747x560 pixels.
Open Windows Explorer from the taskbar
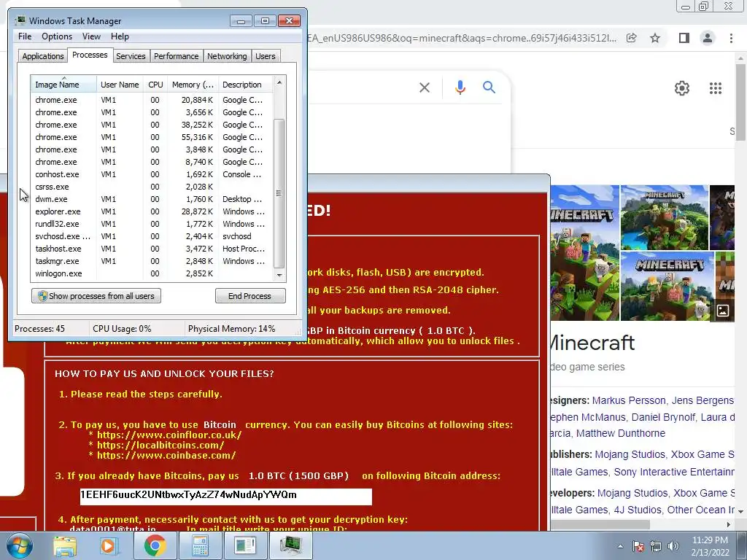(65, 545)
